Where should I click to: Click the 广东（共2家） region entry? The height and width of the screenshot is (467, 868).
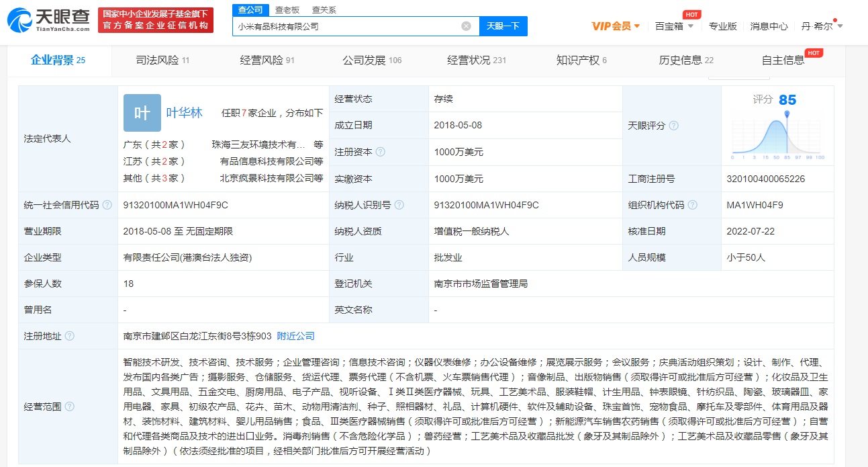[x=154, y=144]
